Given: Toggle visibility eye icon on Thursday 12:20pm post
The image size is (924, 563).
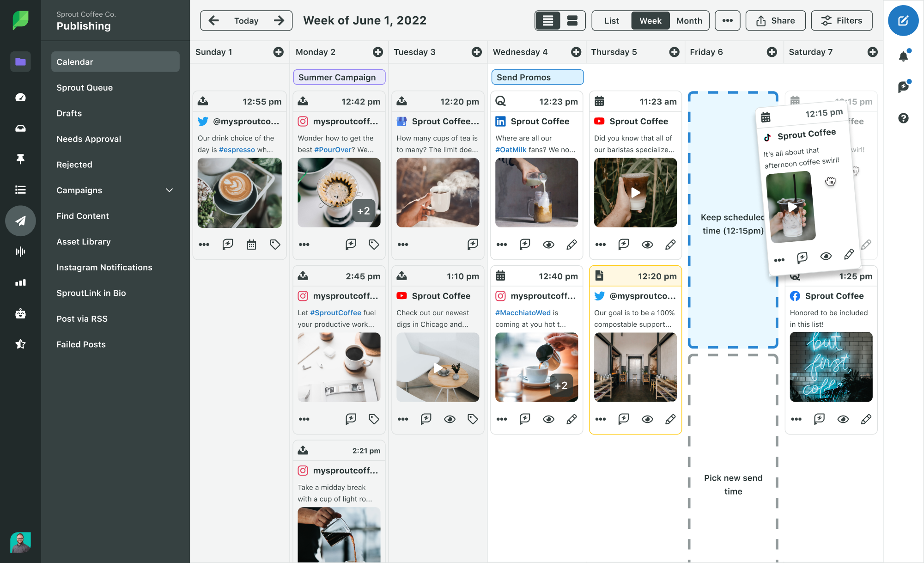Looking at the screenshot, I should coord(647,418).
